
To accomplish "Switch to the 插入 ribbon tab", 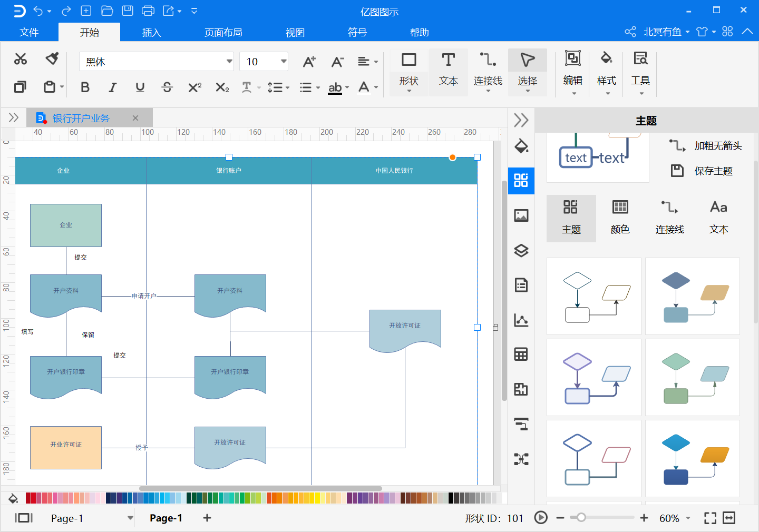I will (152, 32).
